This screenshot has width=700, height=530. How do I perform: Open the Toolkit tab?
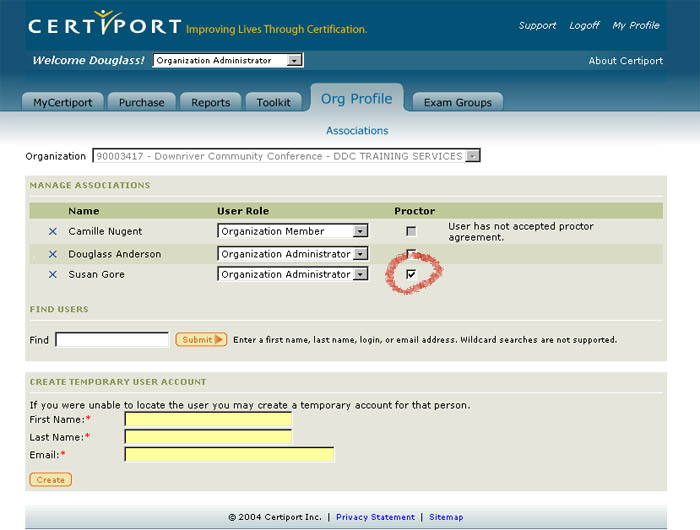[x=273, y=102]
